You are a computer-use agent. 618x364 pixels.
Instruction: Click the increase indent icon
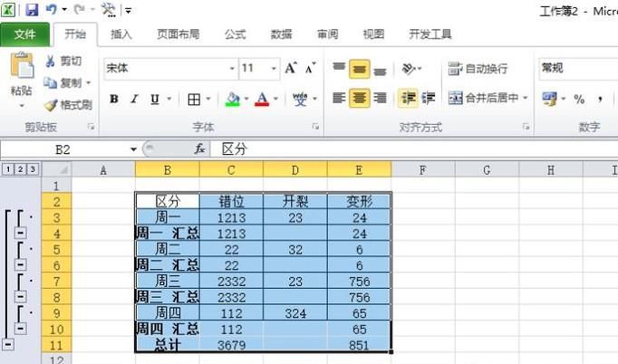click(429, 98)
